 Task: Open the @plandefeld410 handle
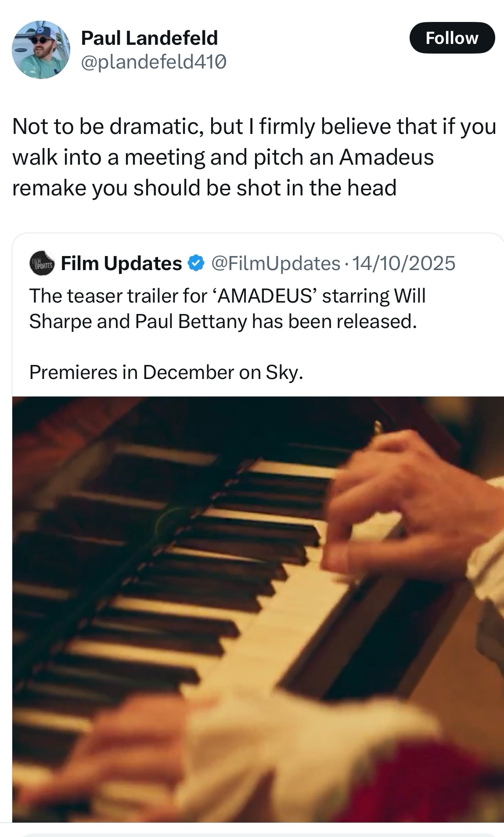(154, 62)
